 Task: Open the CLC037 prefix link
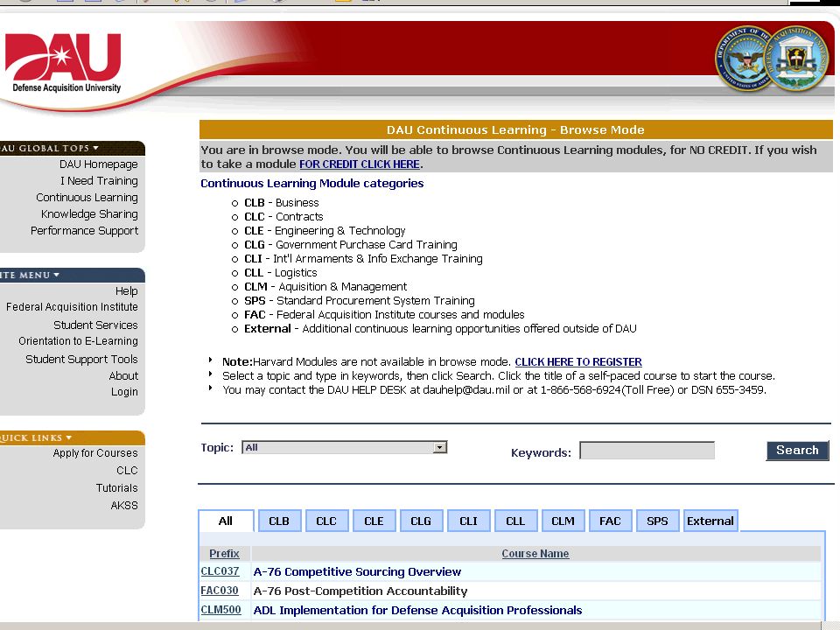pos(220,571)
